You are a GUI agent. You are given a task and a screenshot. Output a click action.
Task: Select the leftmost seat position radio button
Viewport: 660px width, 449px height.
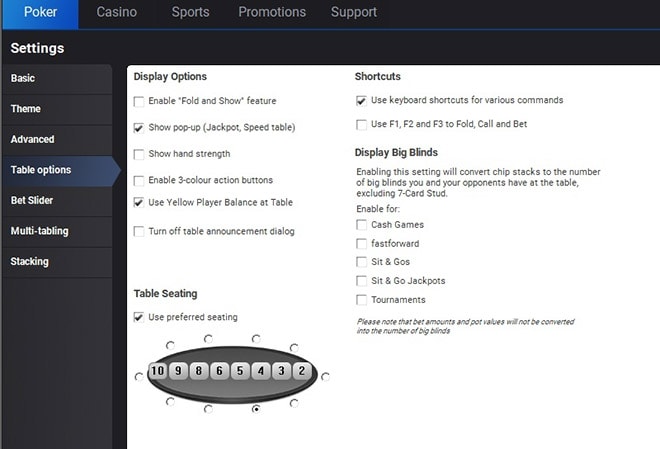[x=138, y=377]
